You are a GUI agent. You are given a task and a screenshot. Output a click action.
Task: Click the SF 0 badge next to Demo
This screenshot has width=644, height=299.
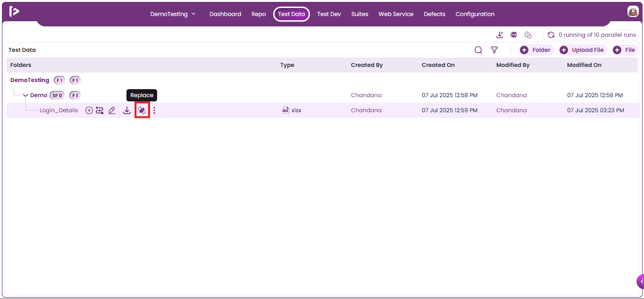coord(57,95)
